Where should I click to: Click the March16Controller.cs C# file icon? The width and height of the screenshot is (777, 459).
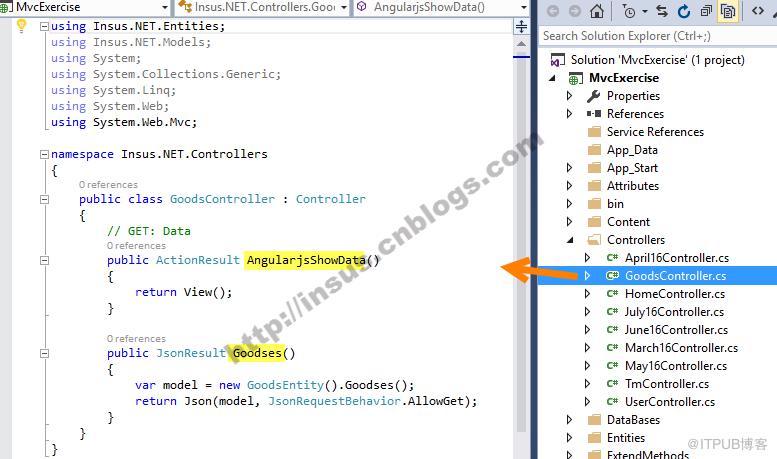612,348
